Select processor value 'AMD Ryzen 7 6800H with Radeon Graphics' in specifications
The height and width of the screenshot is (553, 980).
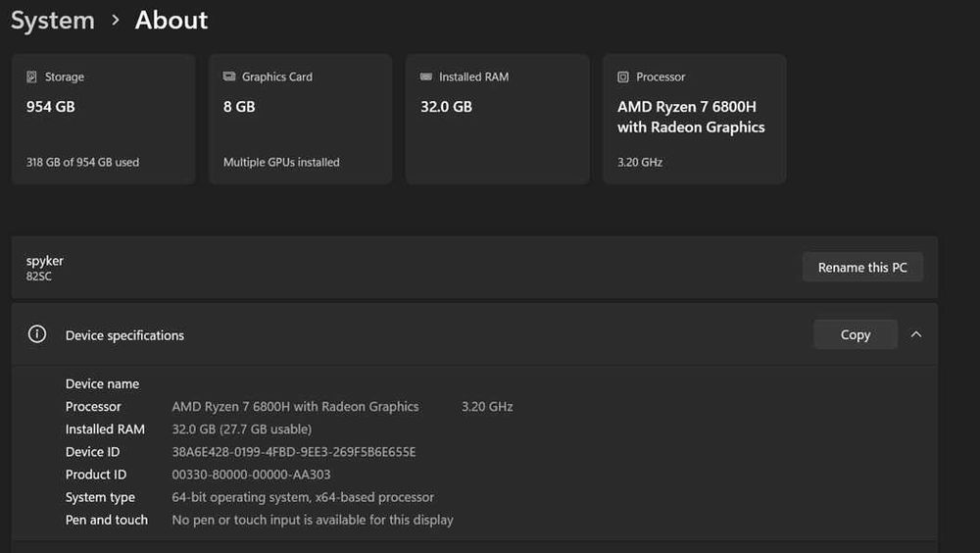coord(295,407)
